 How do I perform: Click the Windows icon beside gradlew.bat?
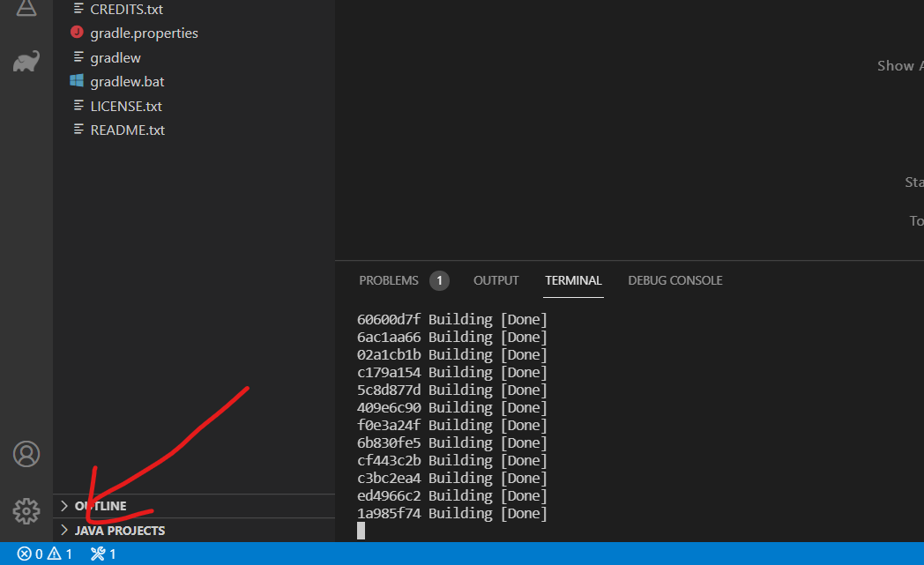pos(77,82)
